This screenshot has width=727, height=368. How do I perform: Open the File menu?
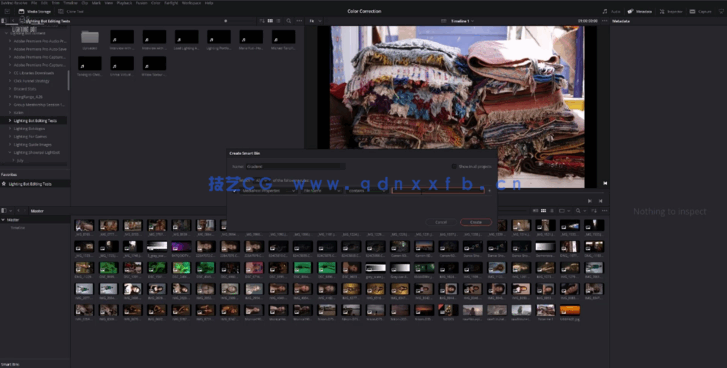[34, 3]
